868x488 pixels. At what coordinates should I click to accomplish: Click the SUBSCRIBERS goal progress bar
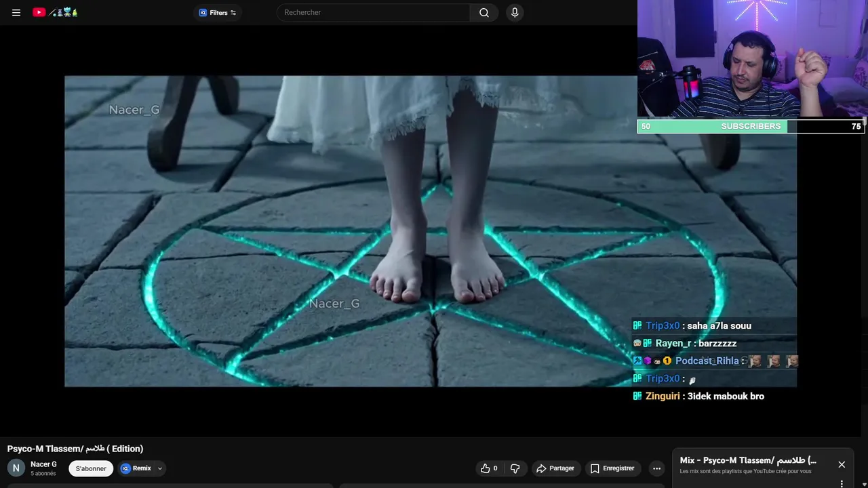tap(751, 126)
